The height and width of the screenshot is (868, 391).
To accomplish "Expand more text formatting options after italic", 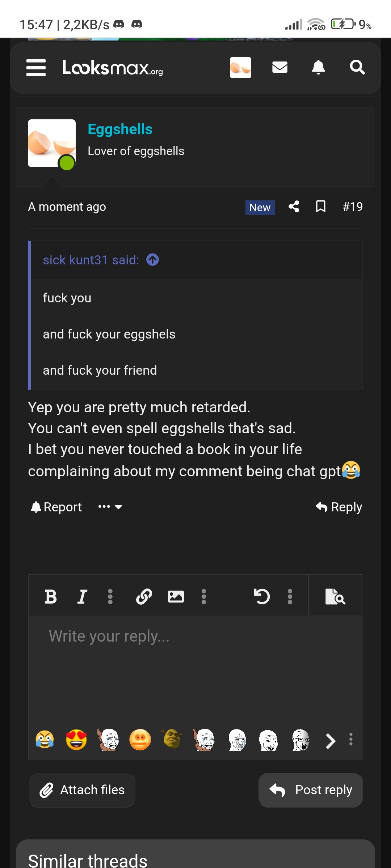I will (x=110, y=597).
